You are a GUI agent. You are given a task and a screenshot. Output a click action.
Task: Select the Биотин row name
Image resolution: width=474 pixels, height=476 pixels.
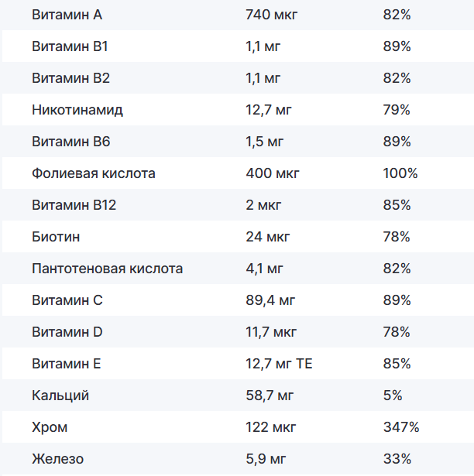point(56,237)
